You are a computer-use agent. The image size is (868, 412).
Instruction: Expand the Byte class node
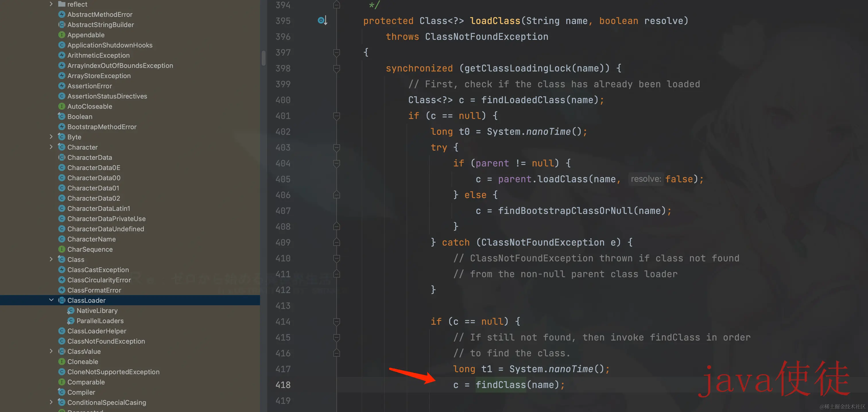[51, 137]
